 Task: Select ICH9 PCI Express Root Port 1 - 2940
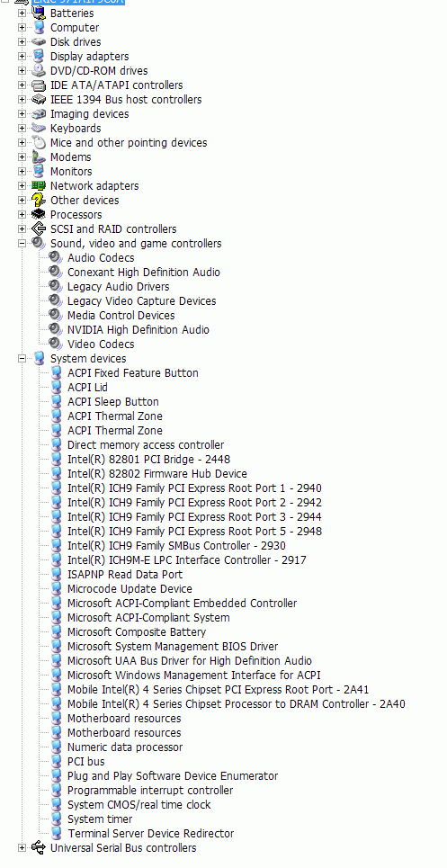pyautogui.click(x=194, y=488)
